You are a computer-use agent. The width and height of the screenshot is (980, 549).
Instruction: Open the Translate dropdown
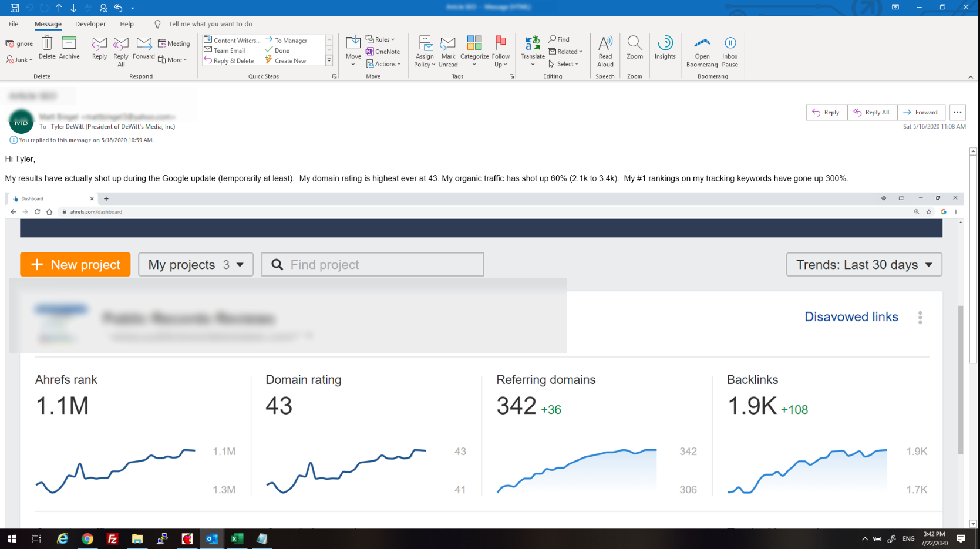point(533,52)
